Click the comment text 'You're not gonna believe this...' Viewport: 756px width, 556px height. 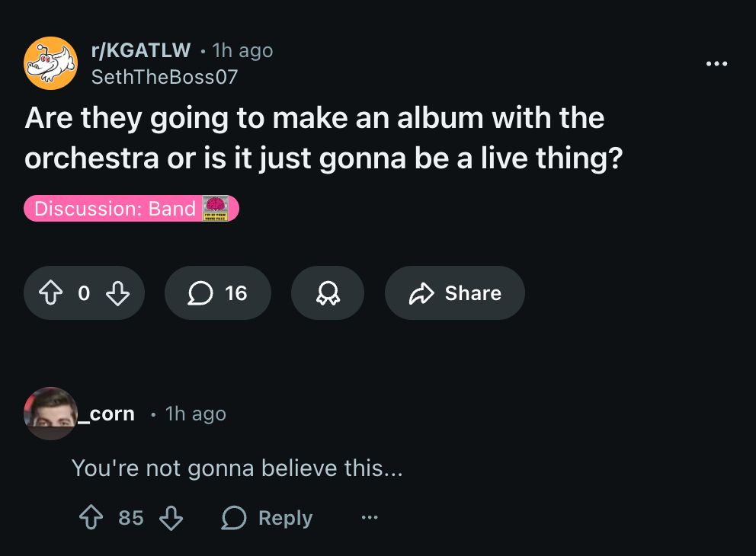point(236,468)
